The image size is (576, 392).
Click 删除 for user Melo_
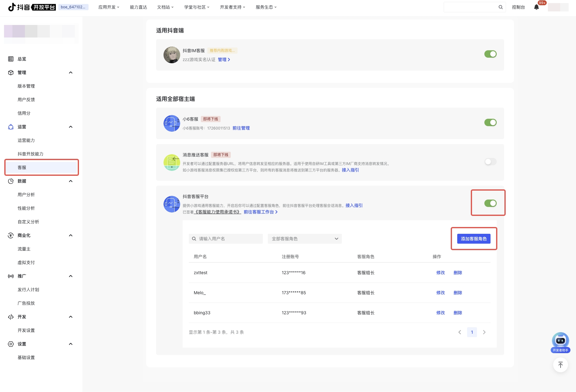click(x=458, y=293)
